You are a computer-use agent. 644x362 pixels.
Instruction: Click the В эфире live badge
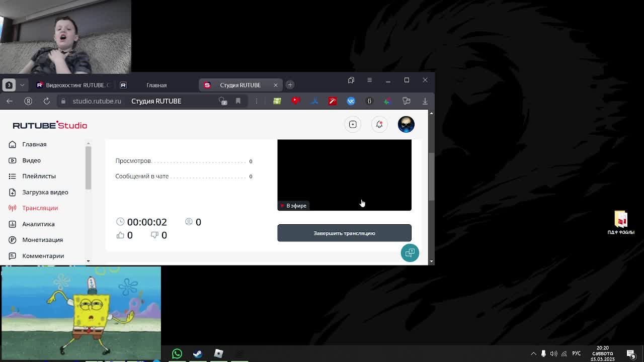(294, 206)
